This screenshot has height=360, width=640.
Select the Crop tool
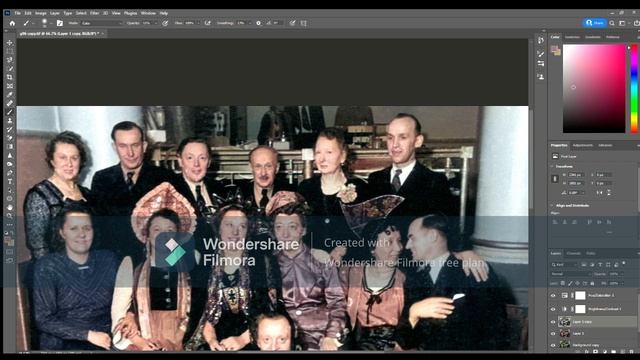(x=9, y=77)
